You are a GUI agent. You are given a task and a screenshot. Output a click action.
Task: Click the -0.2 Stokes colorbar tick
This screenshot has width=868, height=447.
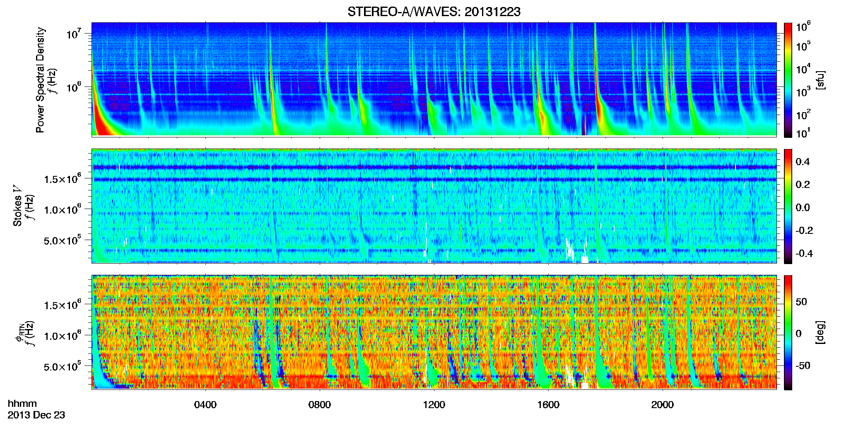click(x=804, y=231)
